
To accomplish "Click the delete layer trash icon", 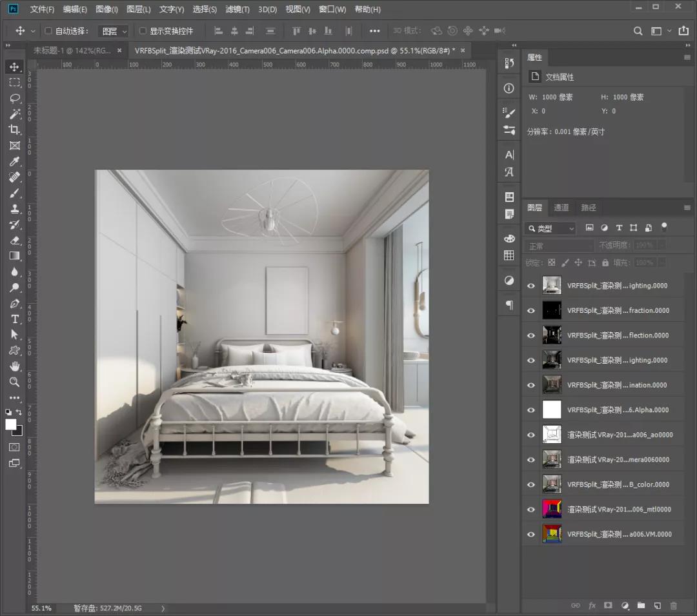I will tap(674, 606).
